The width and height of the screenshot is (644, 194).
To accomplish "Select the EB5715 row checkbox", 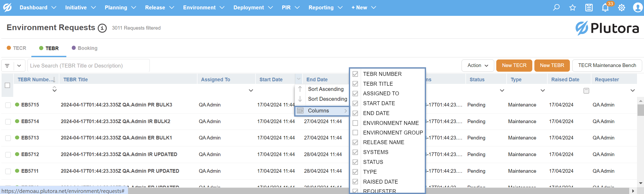I will pos(8,105).
